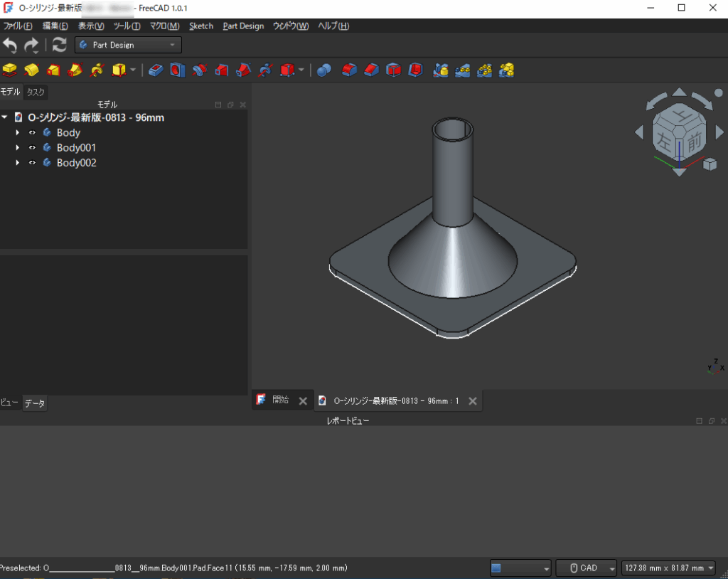Switch to the タスク tab
This screenshot has height=579, width=728.
point(36,92)
